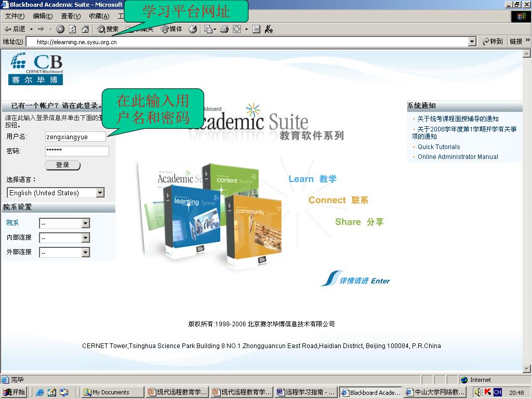The width and height of the screenshot is (532, 399).
Task: Open the Quick Tutorials link
Action: pyautogui.click(x=438, y=147)
